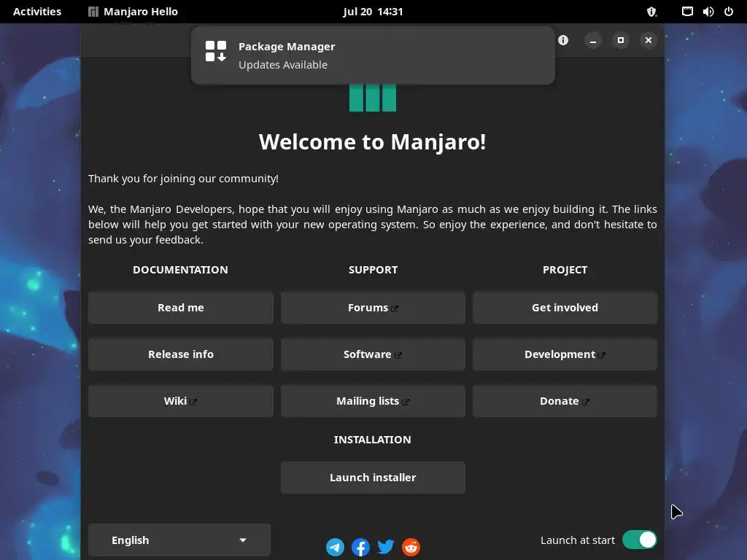Click 'Thank you for joining our community!' text
Screen dimensions: 747x560
(x=183, y=179)
